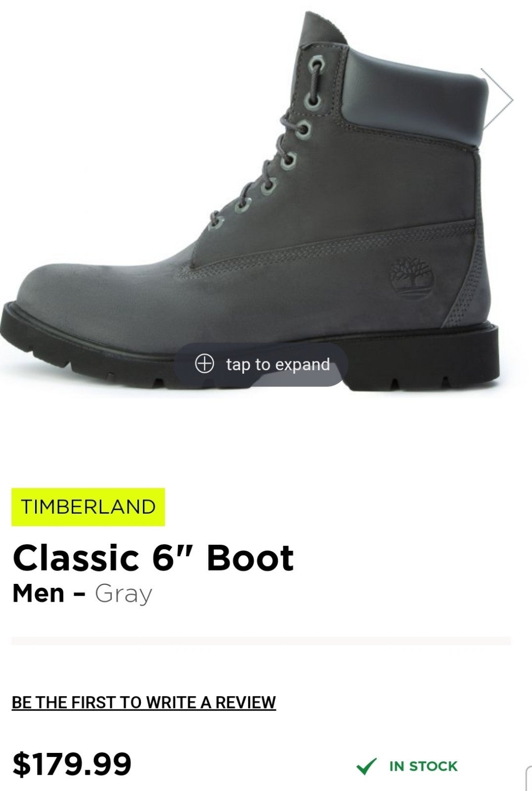Click the green in-stock checkmark icon
Screen dimensions: 532x791
(x=366, y=767)
